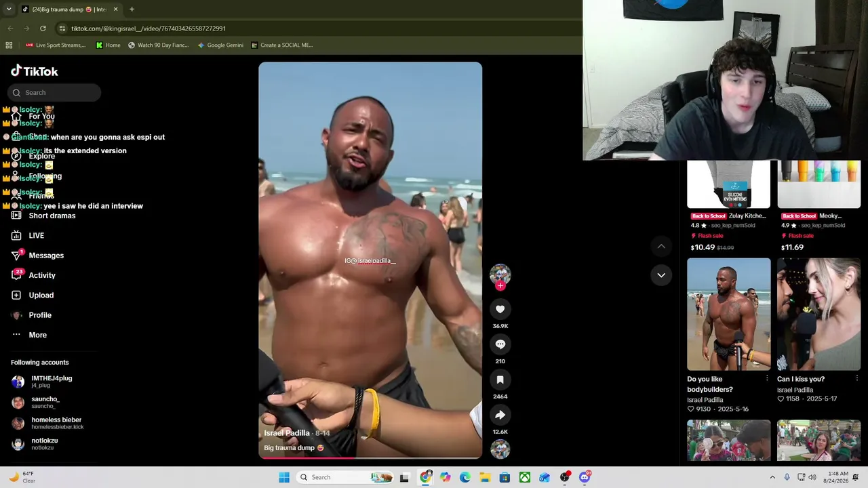
Task: Open more options for Can I kiss you?
Action: pos(857,378)
